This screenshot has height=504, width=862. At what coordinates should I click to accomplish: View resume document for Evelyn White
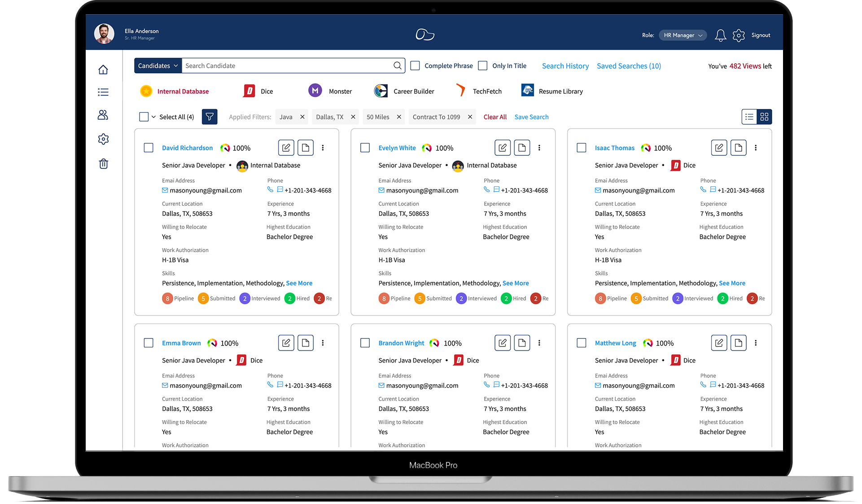(x=522, y=148)
